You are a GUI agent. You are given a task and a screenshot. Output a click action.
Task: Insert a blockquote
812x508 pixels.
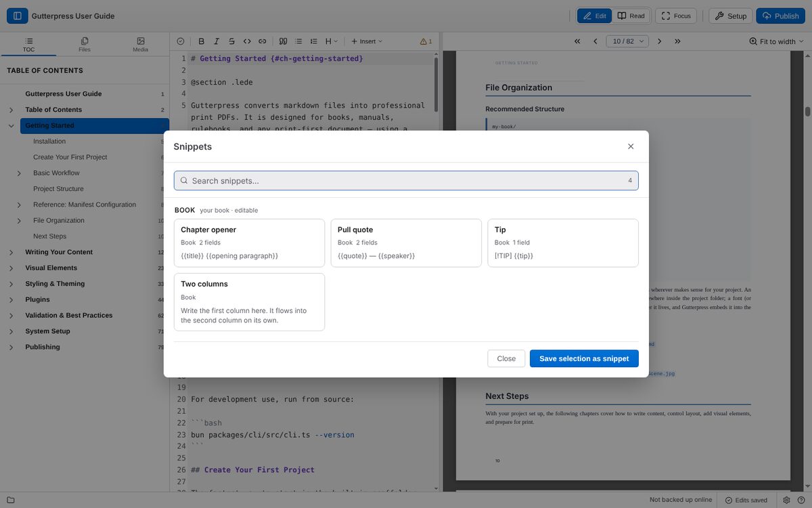point(284,41)
